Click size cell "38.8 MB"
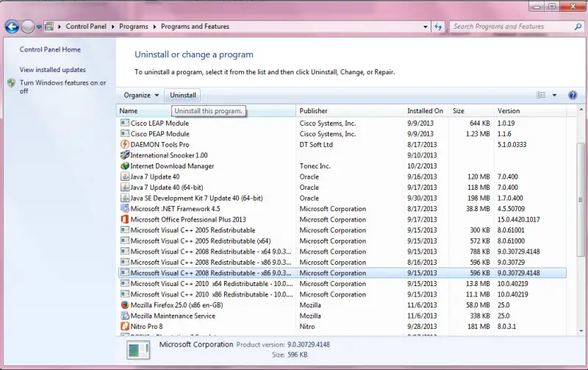The height and width of the screenshot is (370, 588). point(478,209)
